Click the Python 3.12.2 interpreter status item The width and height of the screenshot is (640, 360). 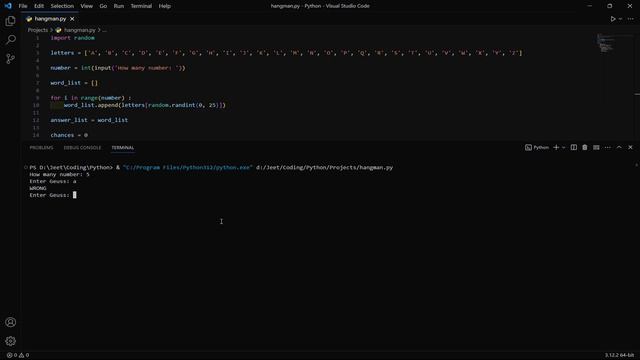(619, 355)
